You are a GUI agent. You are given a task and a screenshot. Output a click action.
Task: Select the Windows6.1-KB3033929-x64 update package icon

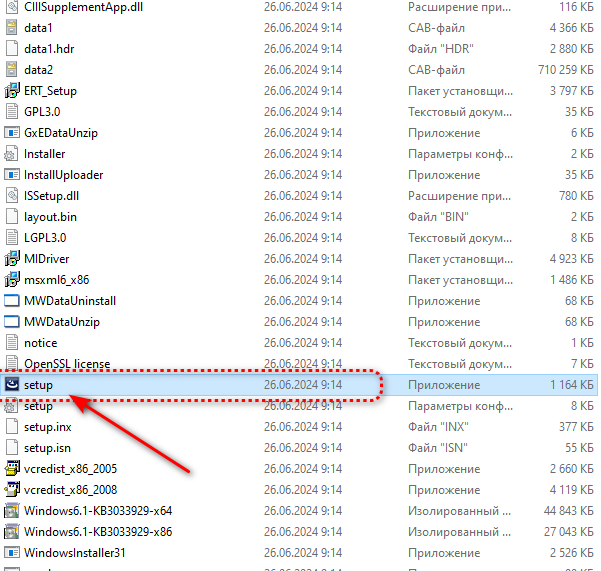(12, 510)
